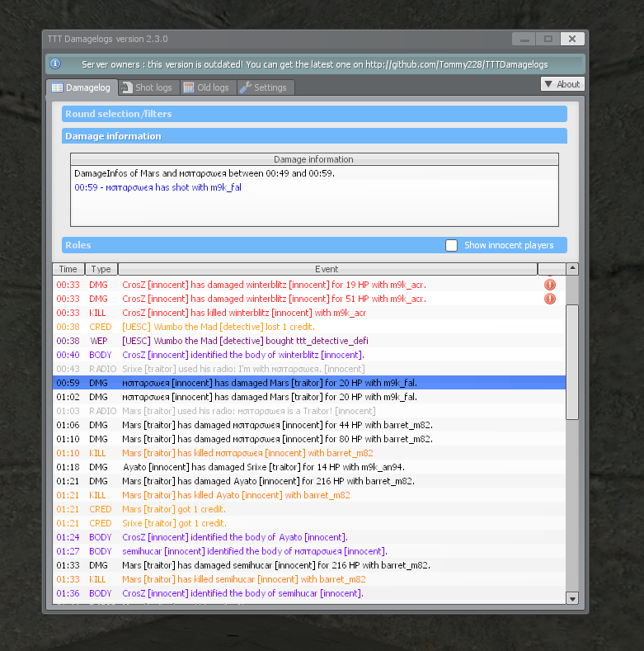The height and width of the screenshot is (651, 644).
Task: Open the About dropdown menu
Action: 562,84
